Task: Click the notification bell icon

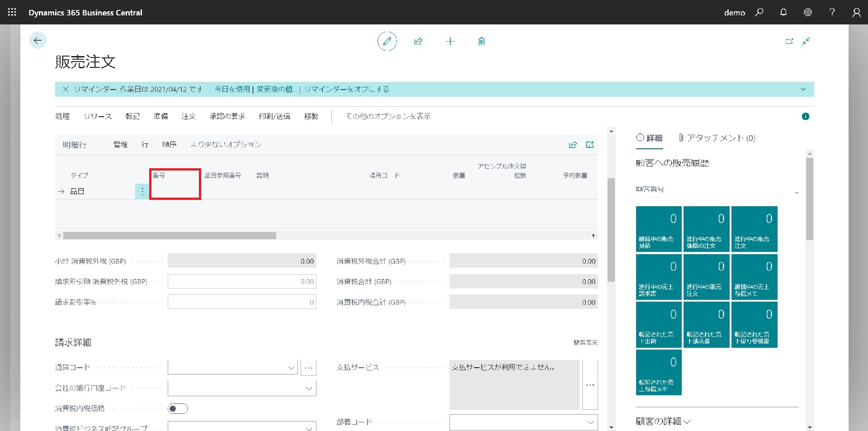Action: (783, 12)
